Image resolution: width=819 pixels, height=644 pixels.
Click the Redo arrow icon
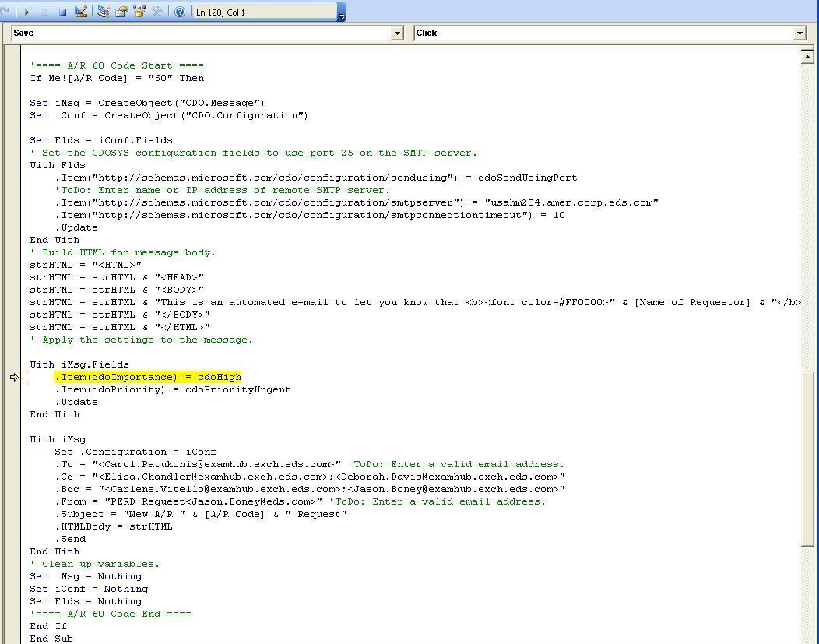point(6,12)
